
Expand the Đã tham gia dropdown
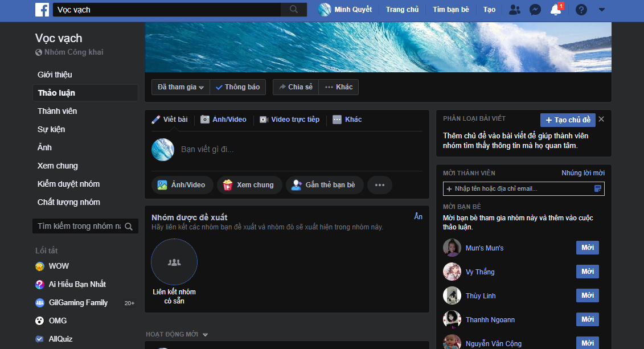tap(181, 87)
